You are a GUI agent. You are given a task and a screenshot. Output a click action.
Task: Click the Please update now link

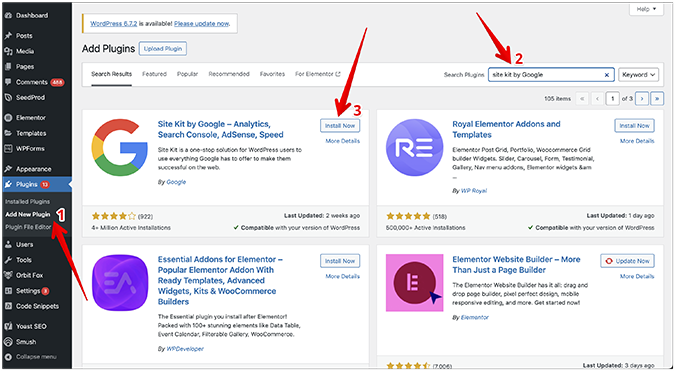pyautogui.click(x=201, y=24)
